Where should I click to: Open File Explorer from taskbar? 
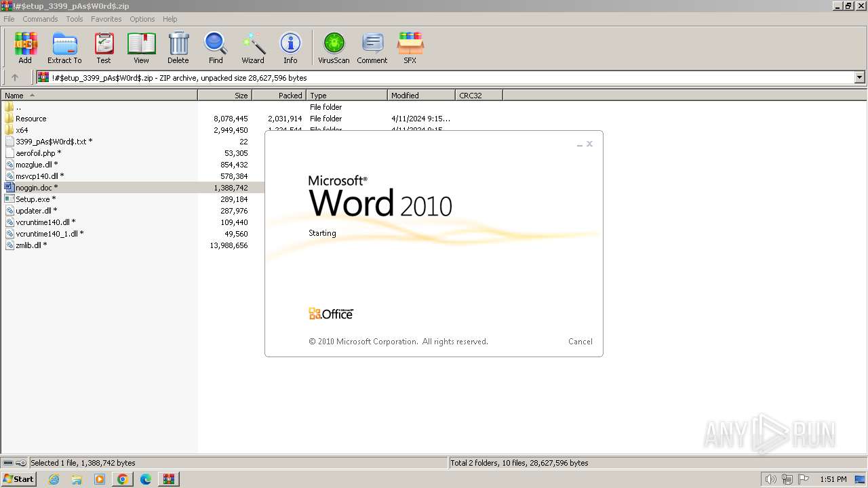click(77, 479)
